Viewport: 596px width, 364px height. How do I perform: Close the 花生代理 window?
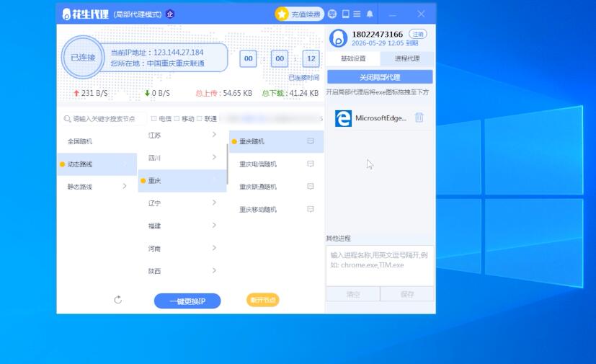pyautogui.click(x=421, y=14)
